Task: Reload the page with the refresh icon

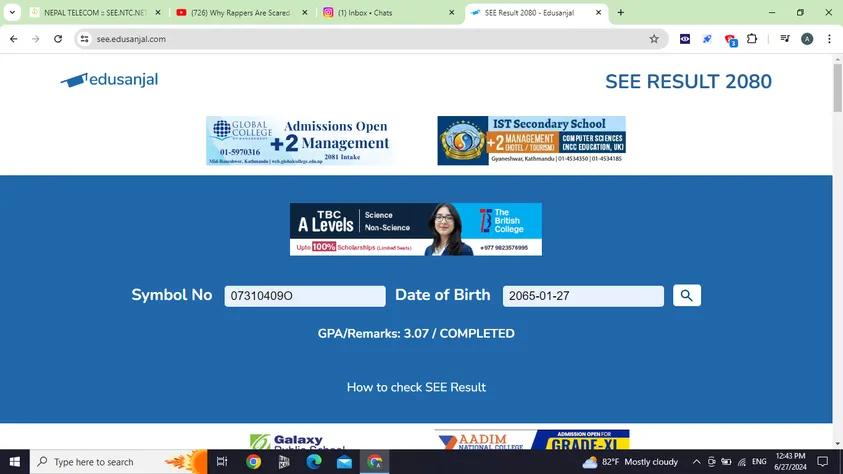Action: 58,39
